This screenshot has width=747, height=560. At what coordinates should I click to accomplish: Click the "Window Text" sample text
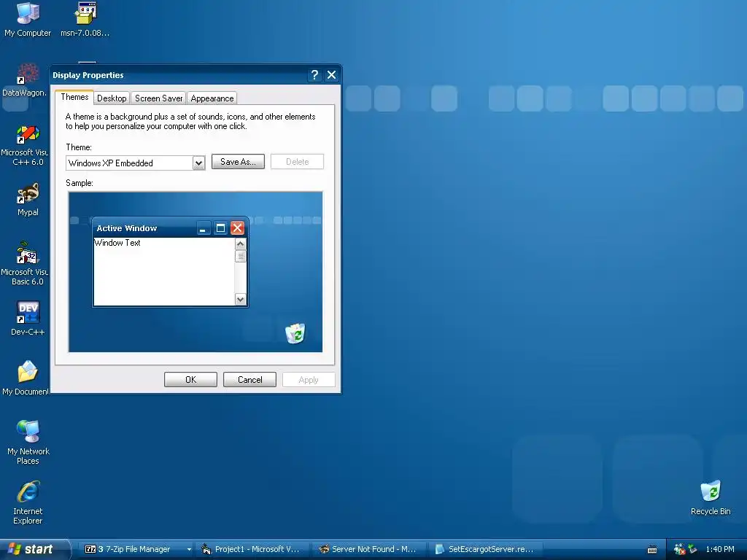coord(117,243)
